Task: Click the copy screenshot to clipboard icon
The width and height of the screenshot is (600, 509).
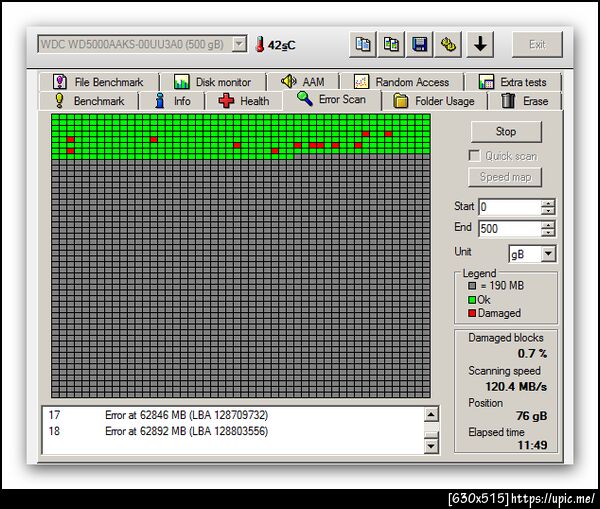Action: 391,44
